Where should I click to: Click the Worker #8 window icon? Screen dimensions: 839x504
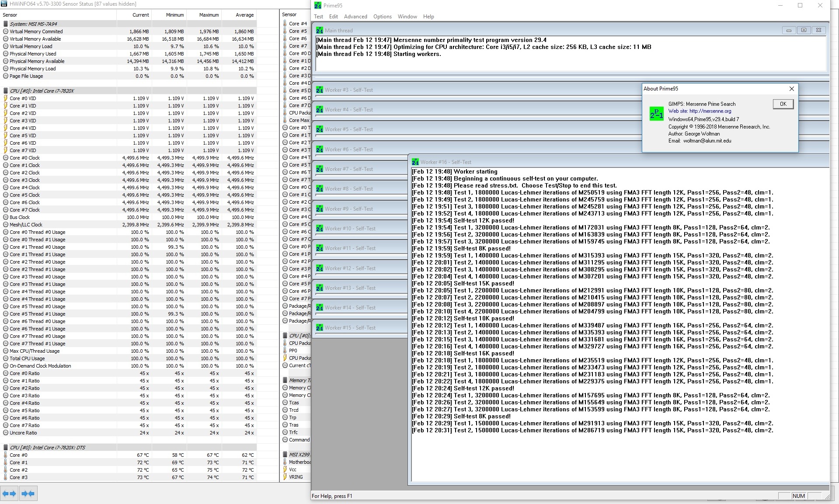pyautogui.click(x=320, y=189)
